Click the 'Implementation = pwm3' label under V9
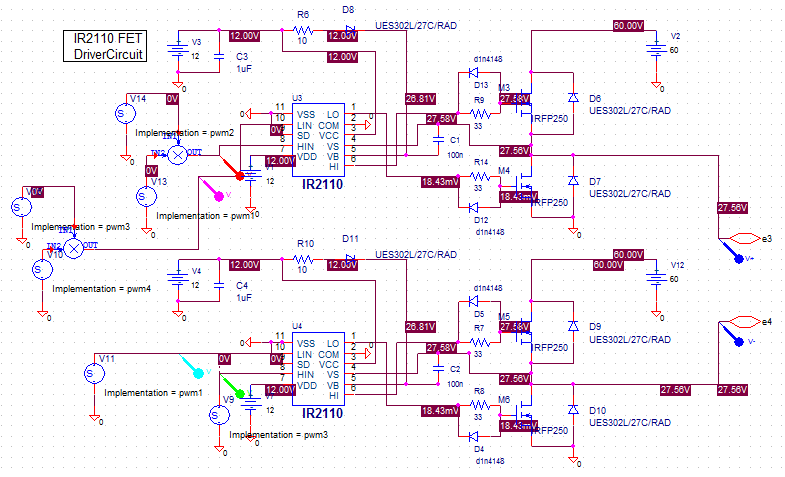The height and width of the screenshot is (477, 785). (x=278, y=434)
